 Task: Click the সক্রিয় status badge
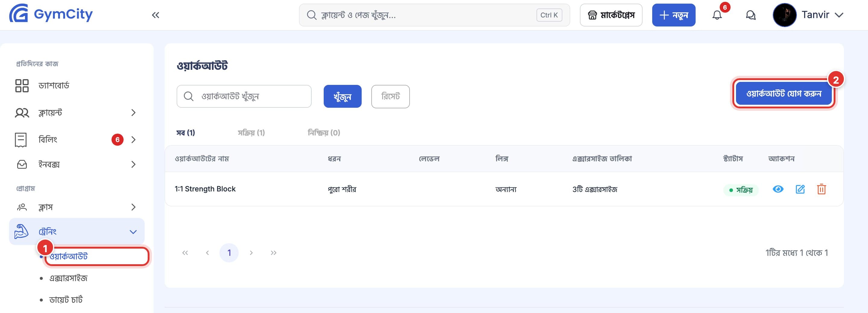coord(741,190)
